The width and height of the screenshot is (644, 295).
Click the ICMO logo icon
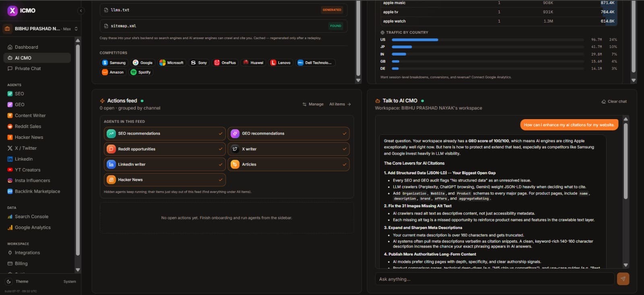point(12,10)
